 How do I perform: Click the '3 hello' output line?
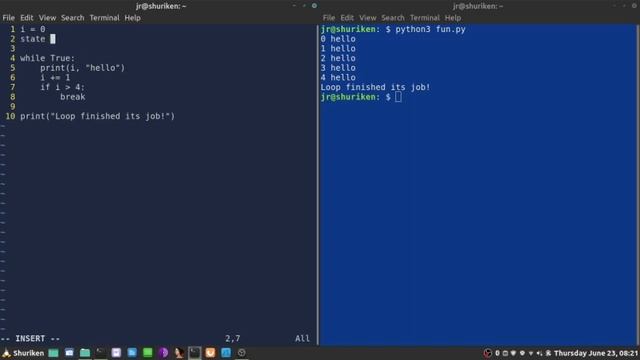(338, 68)
